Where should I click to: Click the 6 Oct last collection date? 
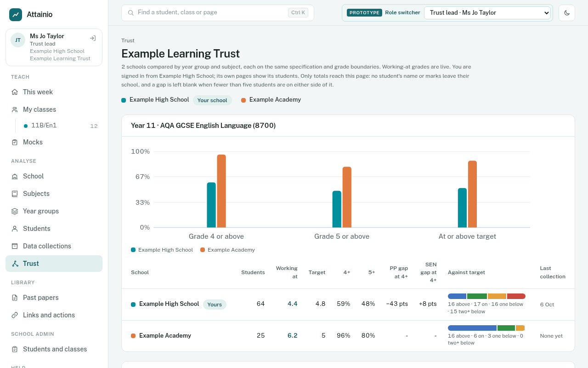point(547,305)
